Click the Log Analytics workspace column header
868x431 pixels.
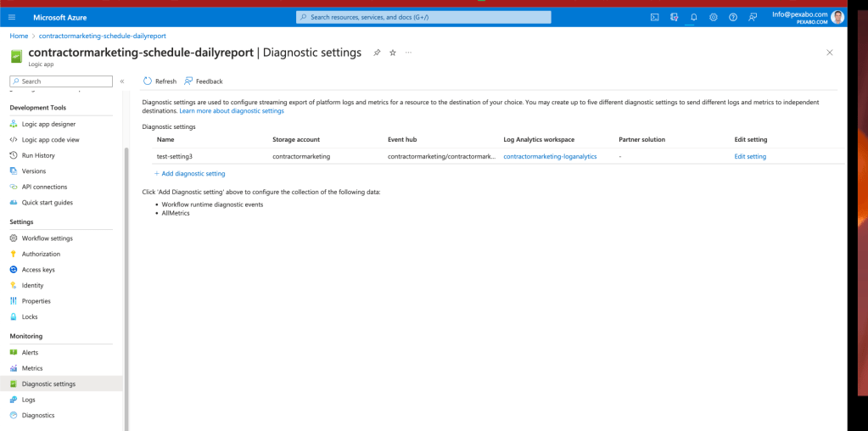(x=539, y=139)
